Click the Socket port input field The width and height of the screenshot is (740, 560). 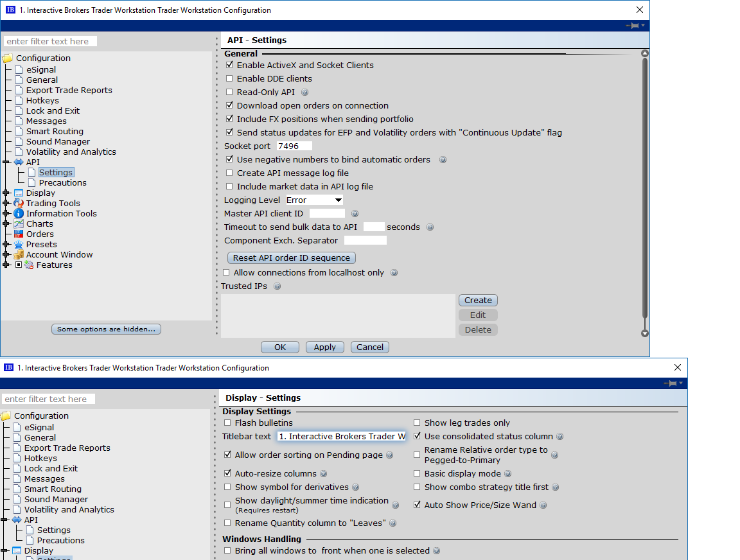(x=294, y=146)
